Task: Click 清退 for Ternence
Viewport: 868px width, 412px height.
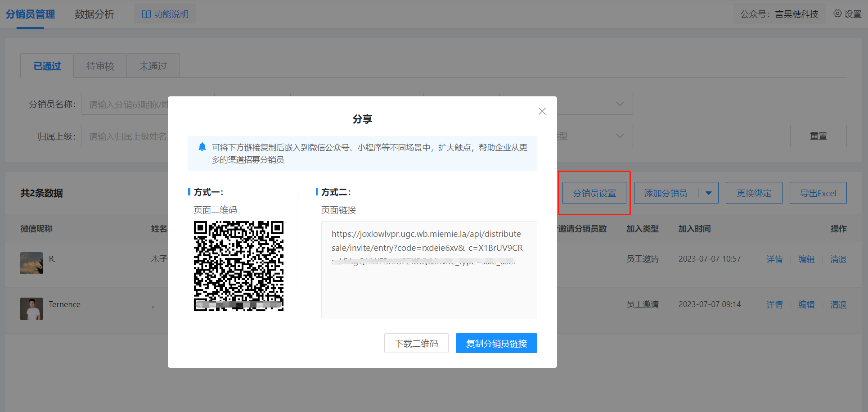Action: click(x=838, y=304)
